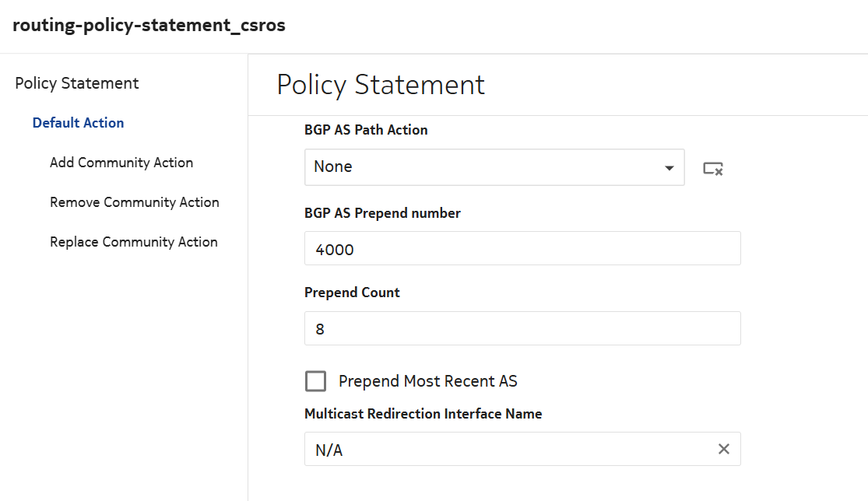Click the BGP AS Prepend number field containing 4000
This screenshot has height=501, width=868.
point(522,248)
